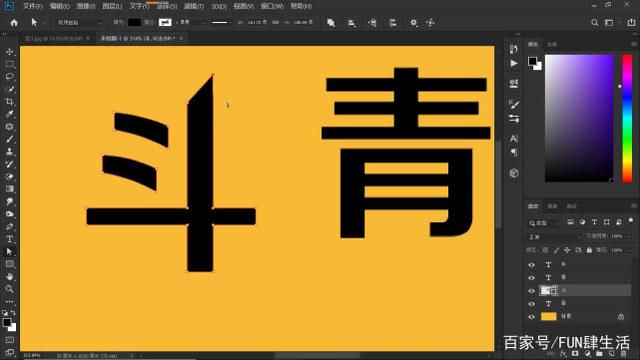Open the Filter menu
The height and width of the screenshot is (360, 640).
[193, 6]
